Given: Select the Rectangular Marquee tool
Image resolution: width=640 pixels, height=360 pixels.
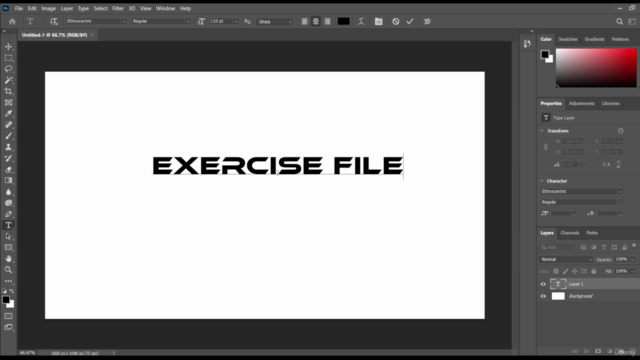Looking at the screenshot, I should [x=9, y=58].
